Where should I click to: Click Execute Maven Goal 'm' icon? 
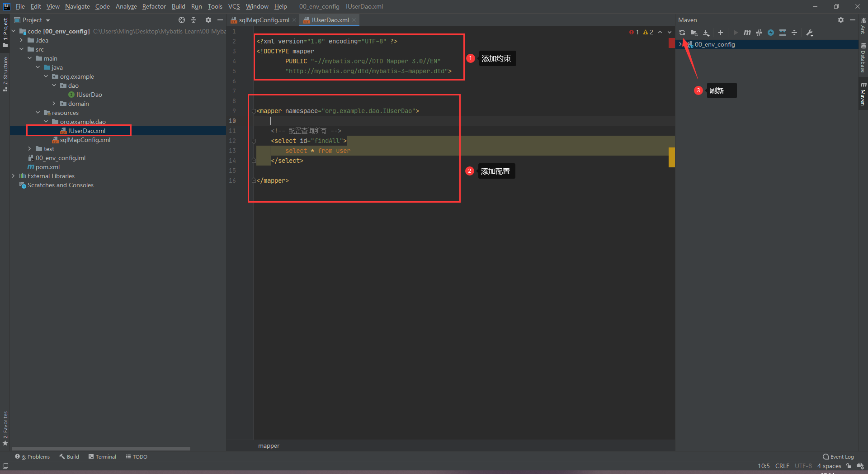tap(747, 33)
